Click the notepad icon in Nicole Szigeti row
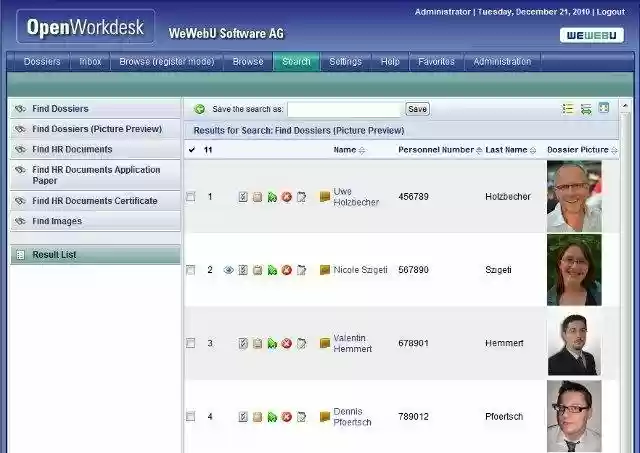The width and height of the screenshot is (640, 453). point(301,270)
